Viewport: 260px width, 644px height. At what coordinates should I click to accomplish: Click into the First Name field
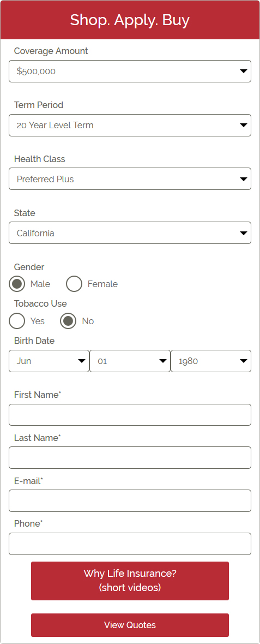130,415
